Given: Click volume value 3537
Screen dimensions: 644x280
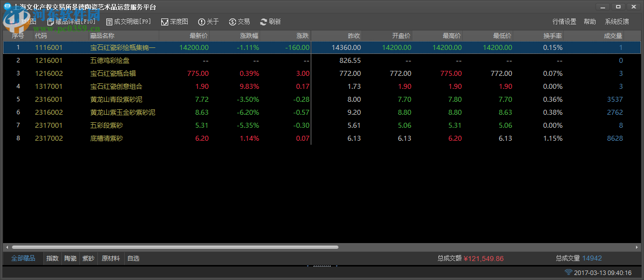Looking at the screenshot, I should 615,99.
